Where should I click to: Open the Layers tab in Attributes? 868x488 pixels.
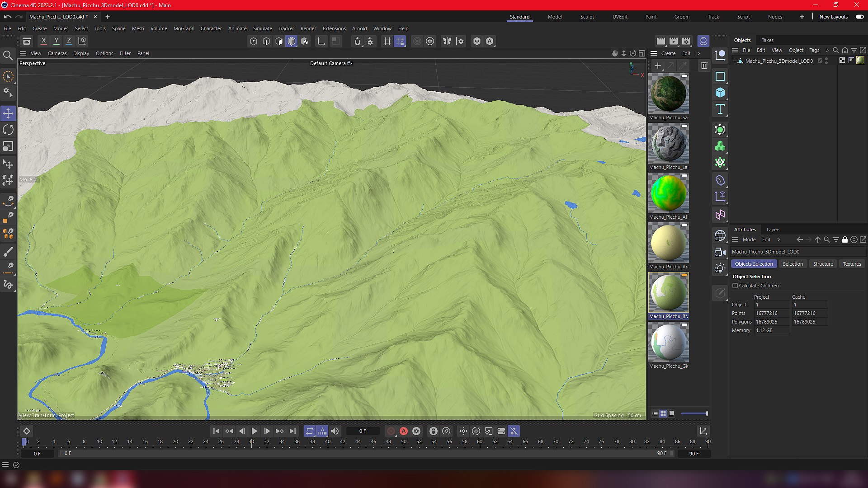pyautogui.click(x=773, y=230)
